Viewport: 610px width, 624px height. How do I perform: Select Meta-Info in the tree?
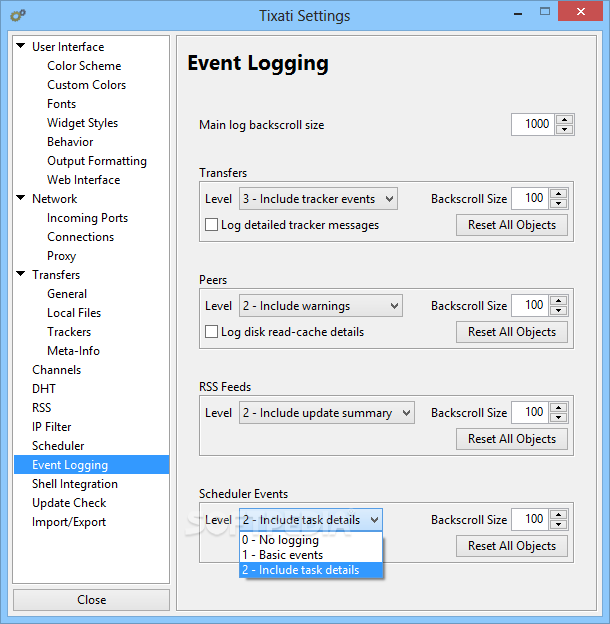73,351
